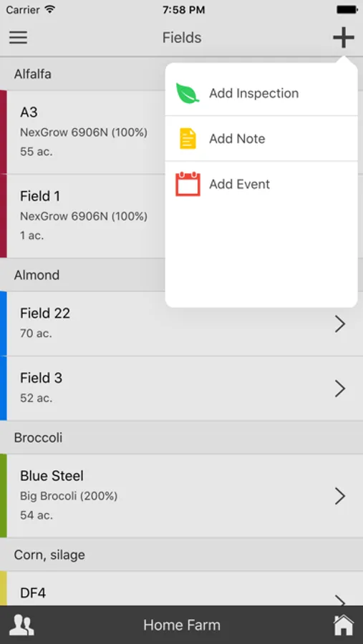The width and height of the screenshot is (363, 644).
Task: Expand Blue Steel using its chevron
Action: [x=340, y=496]
